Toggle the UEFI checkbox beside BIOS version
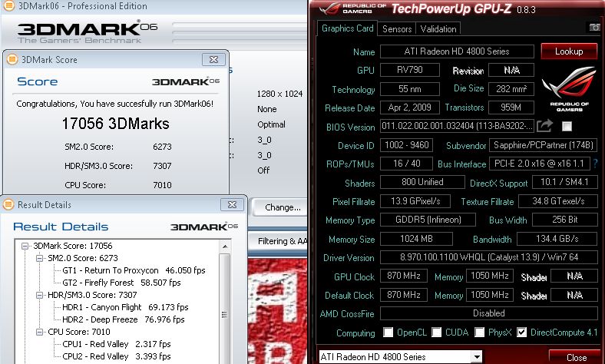Image resolution: width=605 pixels, height=364 pixels. pyautogui.click(x=567, y=126)
